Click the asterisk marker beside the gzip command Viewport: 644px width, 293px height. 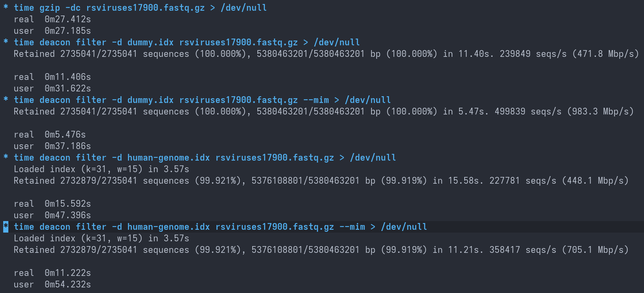click(x=6, y=7)
